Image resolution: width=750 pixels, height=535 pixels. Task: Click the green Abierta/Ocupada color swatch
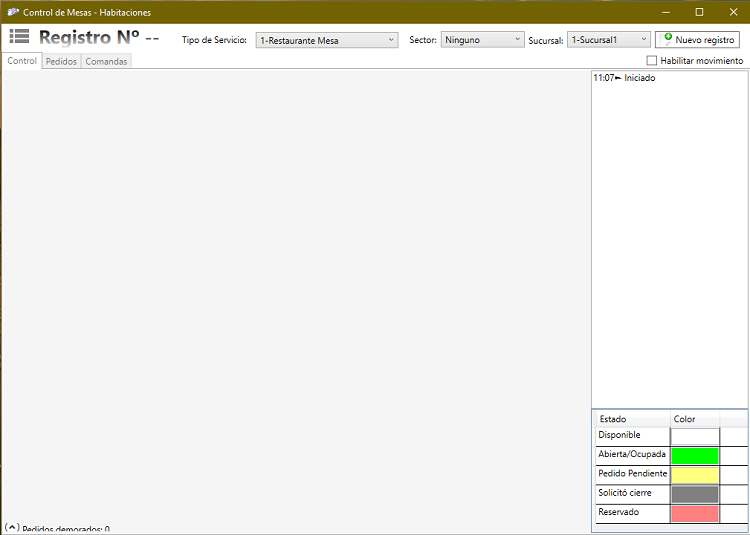click(x=695, y=456)
